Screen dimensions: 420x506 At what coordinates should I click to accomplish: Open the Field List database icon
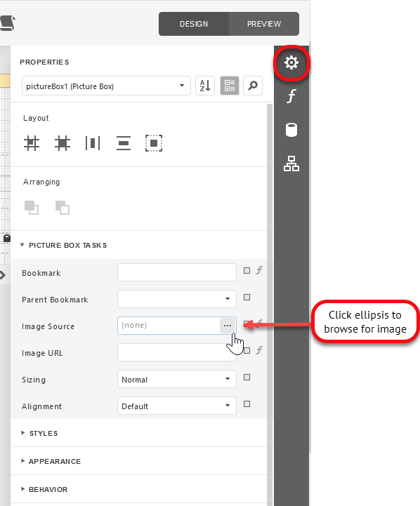291,130
